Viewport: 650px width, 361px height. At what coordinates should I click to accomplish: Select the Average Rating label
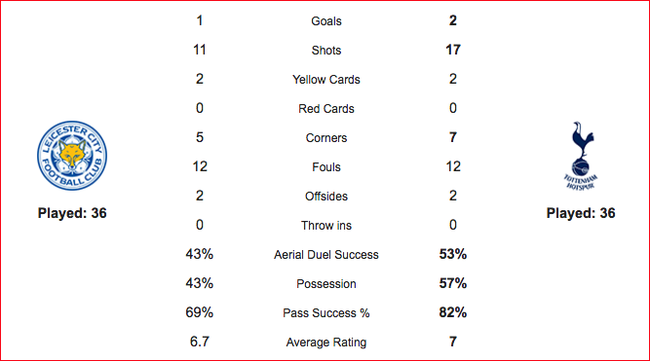(326, 342)
